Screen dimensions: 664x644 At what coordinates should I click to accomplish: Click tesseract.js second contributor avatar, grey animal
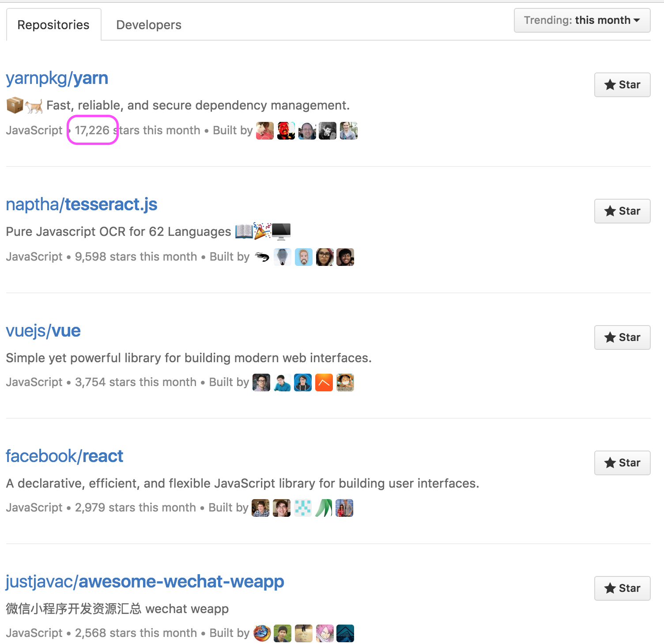pos(283,257)
